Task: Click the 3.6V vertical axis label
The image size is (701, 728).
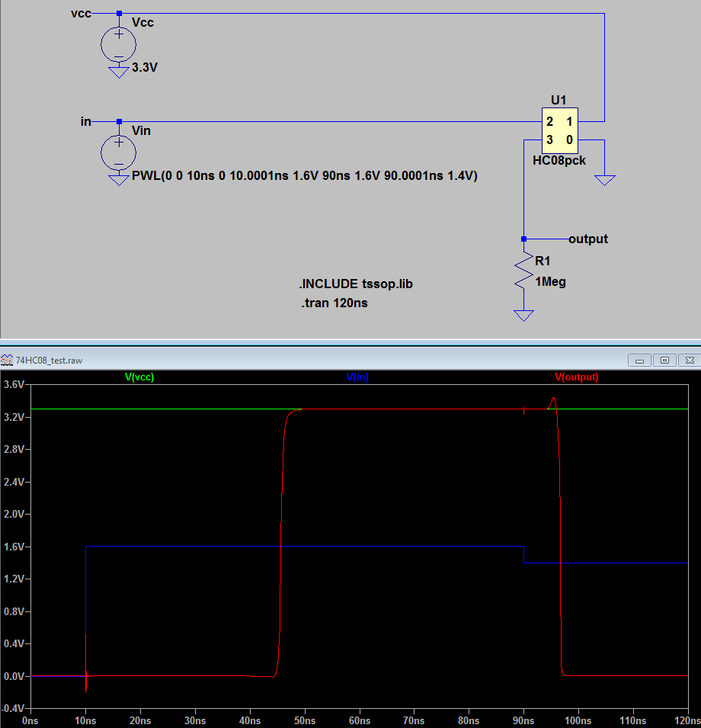Action: pyautogui.click(x=14, y=384)
